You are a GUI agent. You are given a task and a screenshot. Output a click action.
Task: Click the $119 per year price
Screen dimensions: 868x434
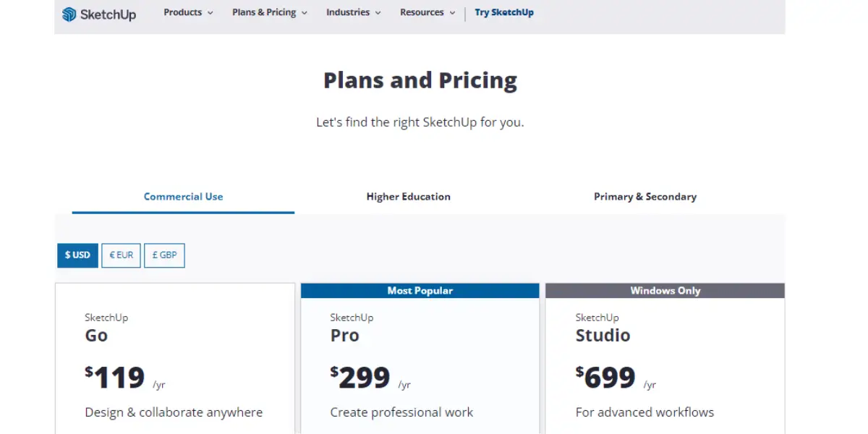(124, 378)
